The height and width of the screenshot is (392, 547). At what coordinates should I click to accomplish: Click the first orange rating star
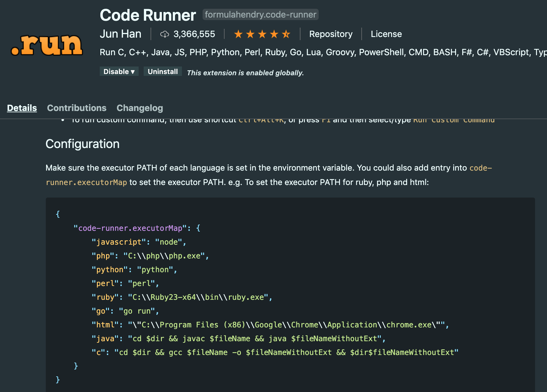tap(238, 34)
